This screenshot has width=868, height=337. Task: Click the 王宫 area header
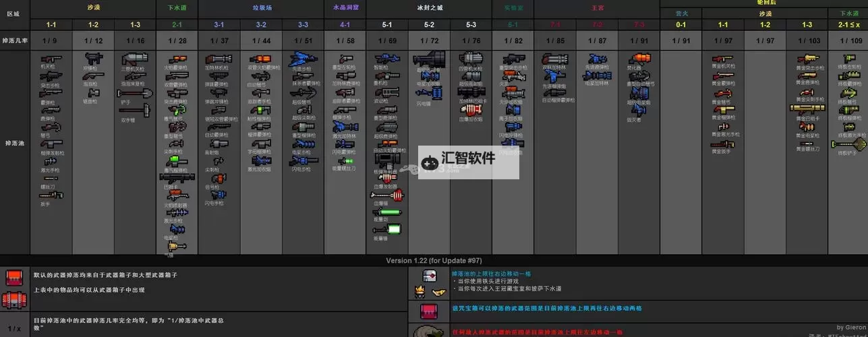[x=598, y=8]
